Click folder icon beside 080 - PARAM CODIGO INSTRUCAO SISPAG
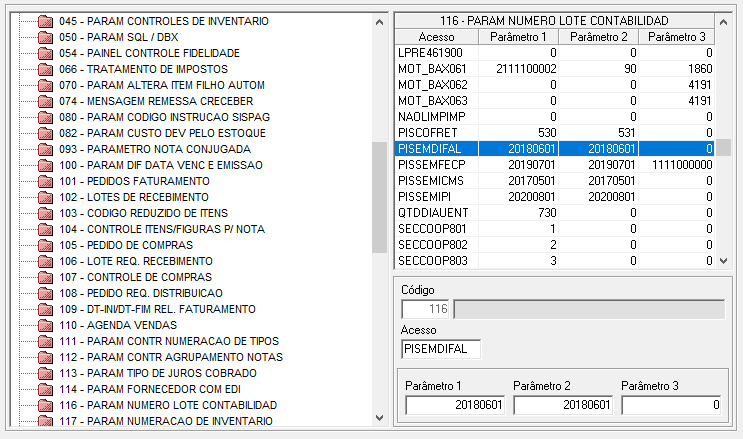This screenshot has width=743, height=439. [45, 118]
